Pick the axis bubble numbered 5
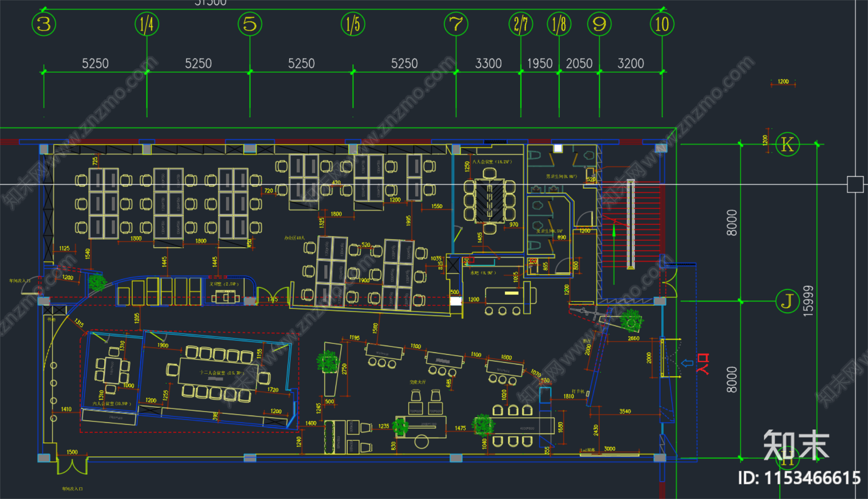The width and height of the screenshot is (868, 499). tap(250, 24)
